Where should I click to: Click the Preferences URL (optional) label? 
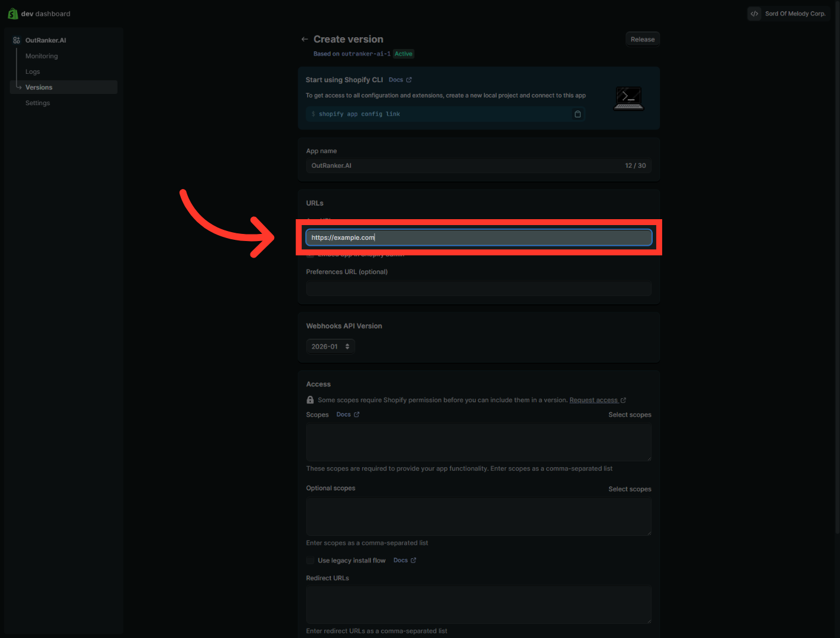point(347,272)
